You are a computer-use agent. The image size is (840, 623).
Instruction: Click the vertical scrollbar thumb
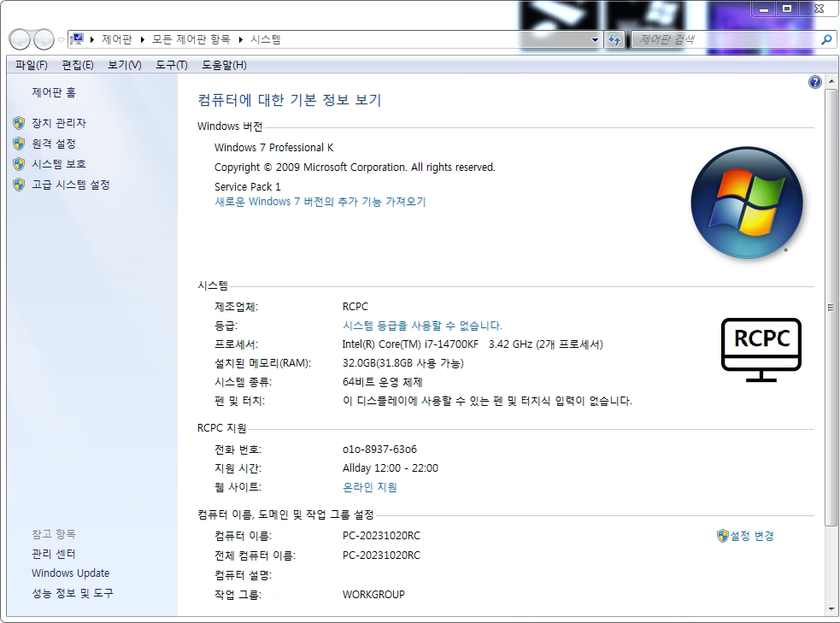[x=831, y=308]
